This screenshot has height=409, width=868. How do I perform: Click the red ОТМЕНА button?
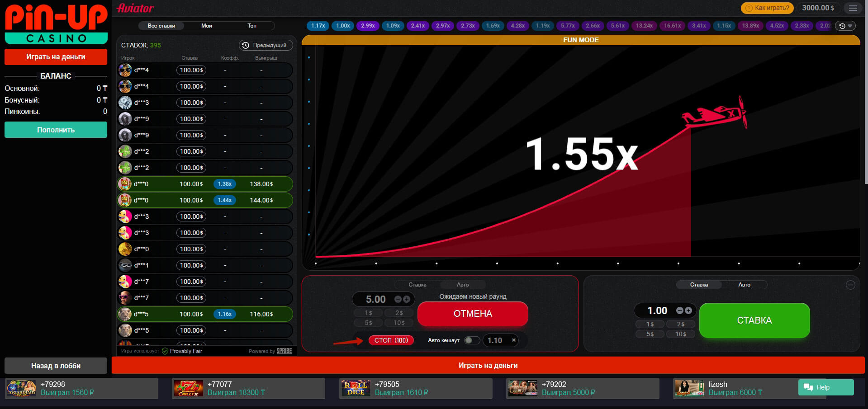[473, 314]
